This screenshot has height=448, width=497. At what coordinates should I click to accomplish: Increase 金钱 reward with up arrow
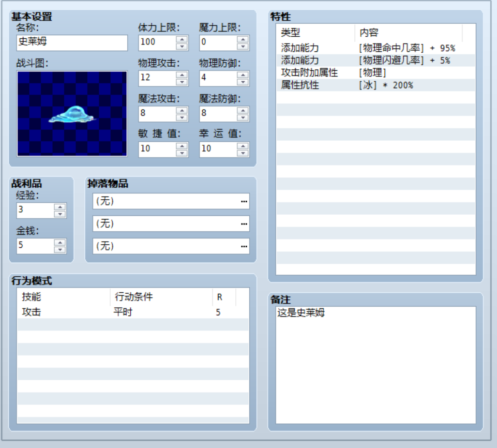(x=60, y=242)
